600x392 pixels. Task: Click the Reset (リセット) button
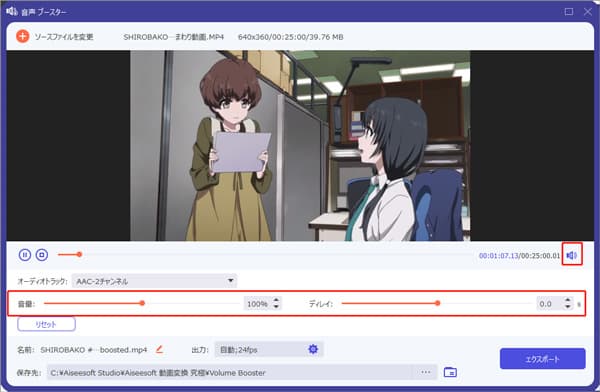point(46,324)
